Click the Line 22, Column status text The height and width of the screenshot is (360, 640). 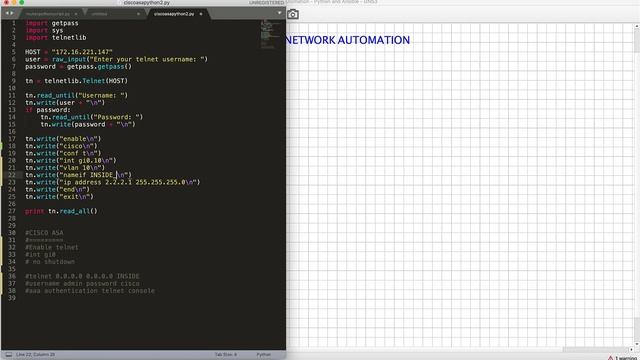click(x=35, y=355)
